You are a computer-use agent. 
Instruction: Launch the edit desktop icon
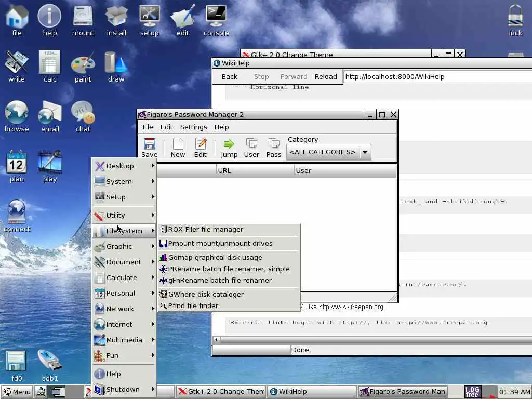pos(182,20)
